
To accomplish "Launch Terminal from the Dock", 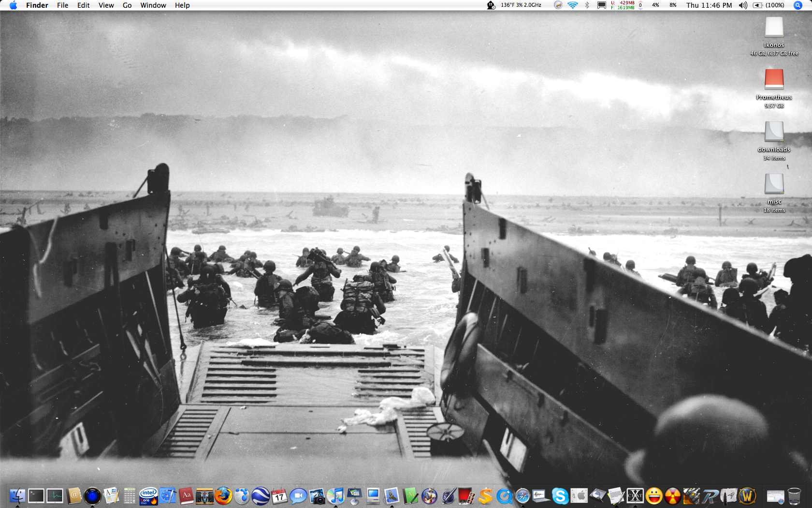I will tap(36, 496).
